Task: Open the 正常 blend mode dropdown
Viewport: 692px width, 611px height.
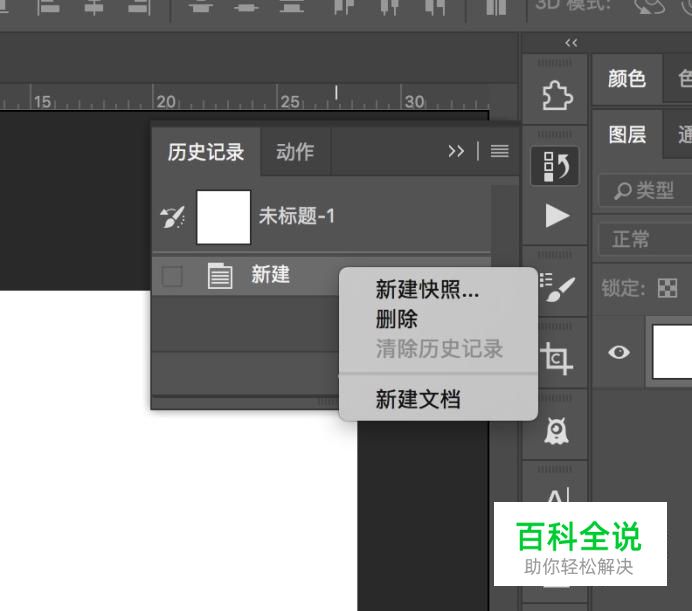Action: point(645,239)
